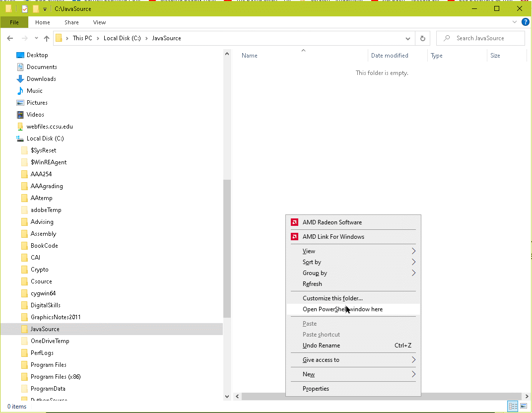This screenshot has width=532, height=413.
Task: Expand the ribbon with the chevron
Action: click(x=514, y=22)
